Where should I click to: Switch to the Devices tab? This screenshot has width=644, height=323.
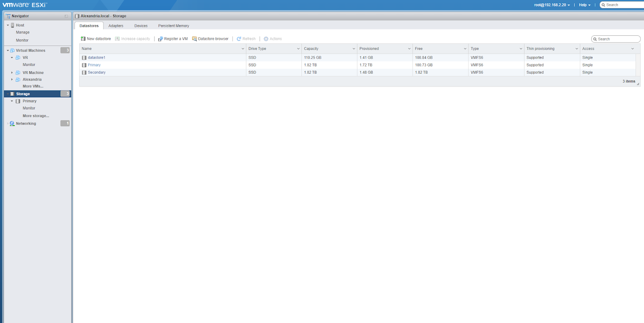pos(141,26)
